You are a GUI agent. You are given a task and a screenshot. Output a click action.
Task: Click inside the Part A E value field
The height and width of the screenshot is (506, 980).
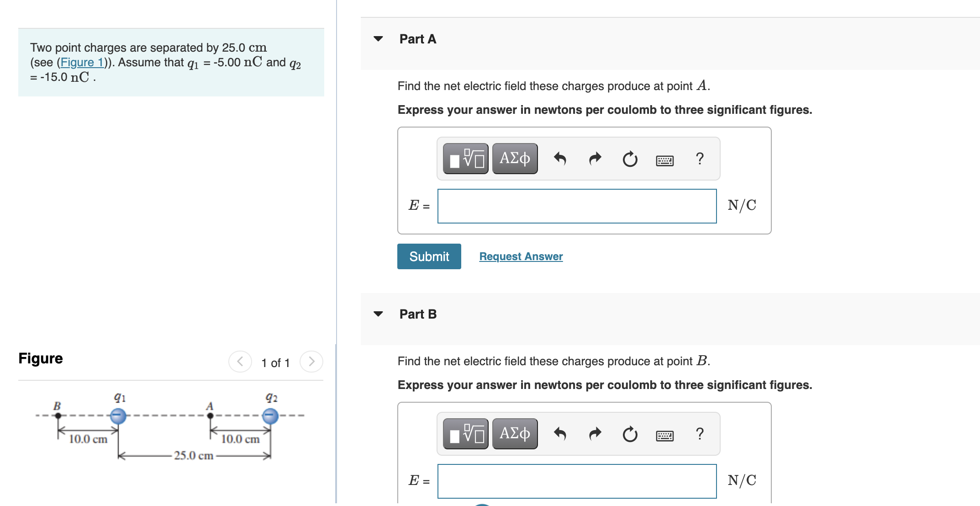coord(577,206)
